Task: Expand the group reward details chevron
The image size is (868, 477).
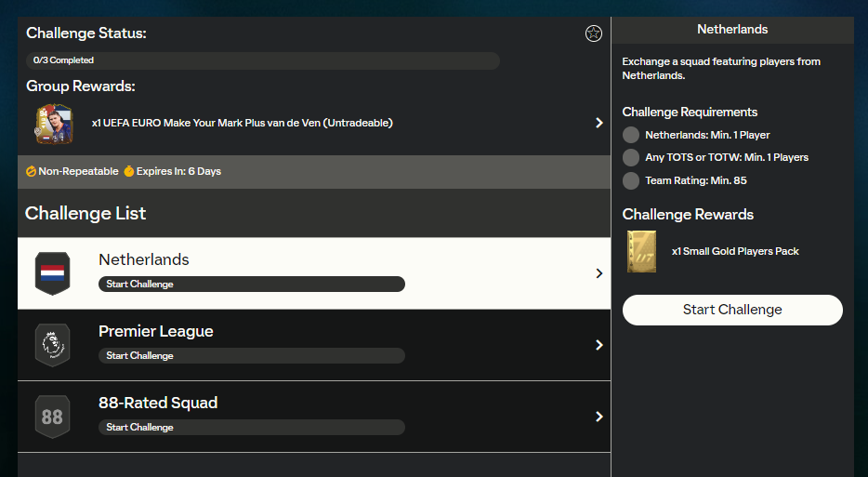Action: (x=599, y=123)
